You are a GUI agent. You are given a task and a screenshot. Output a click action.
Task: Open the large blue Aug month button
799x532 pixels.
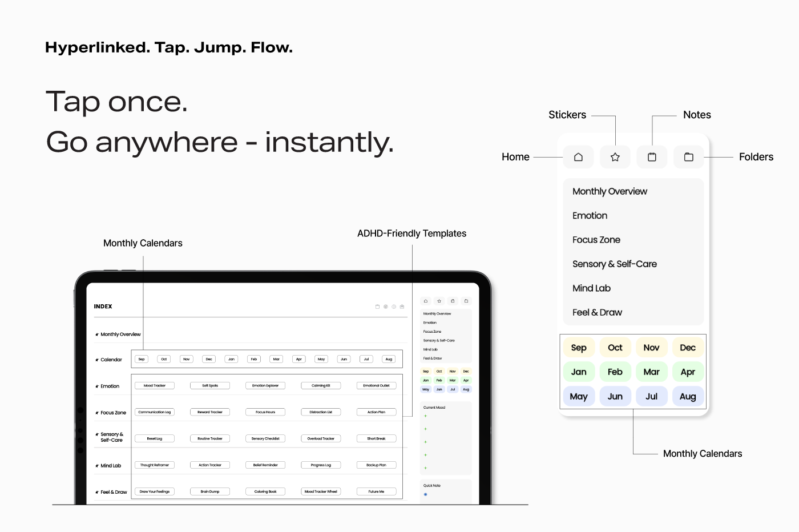(688, 396)
